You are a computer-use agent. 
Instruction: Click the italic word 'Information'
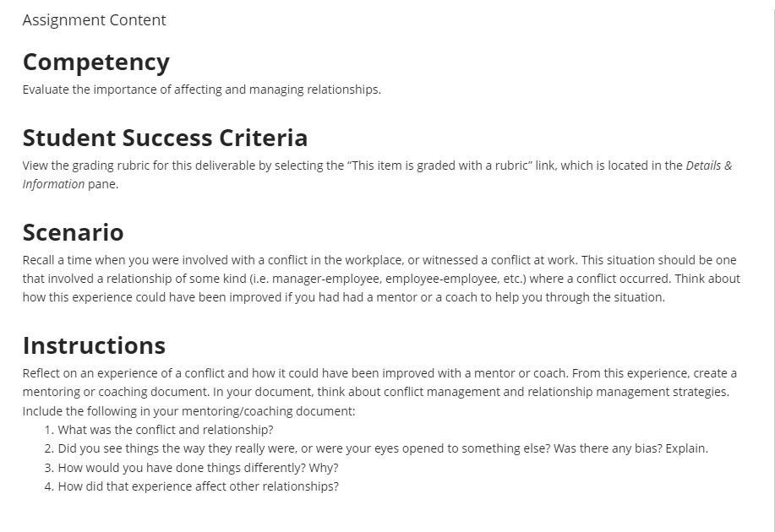[x=53, y=184]
